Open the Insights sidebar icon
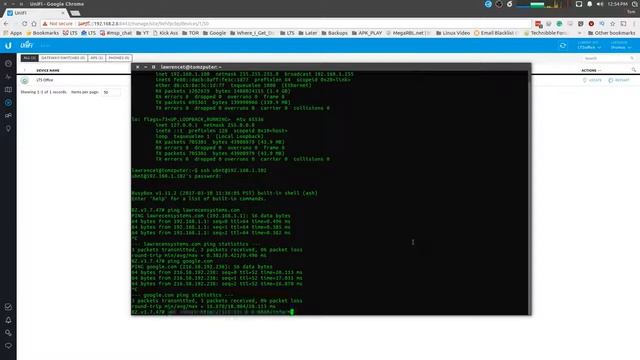This screenshot has width=640, height=360. tap(8, 129)
